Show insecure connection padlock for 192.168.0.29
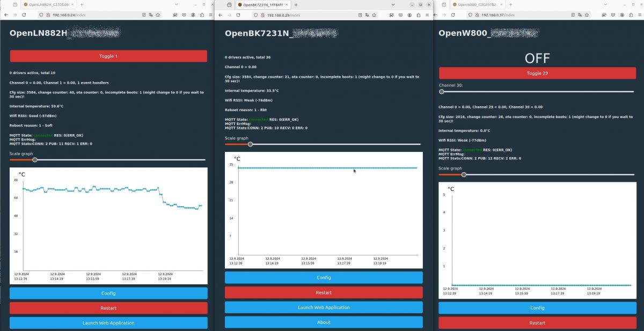644x331 pixels. pyautogui.click(x=262, y=15)
